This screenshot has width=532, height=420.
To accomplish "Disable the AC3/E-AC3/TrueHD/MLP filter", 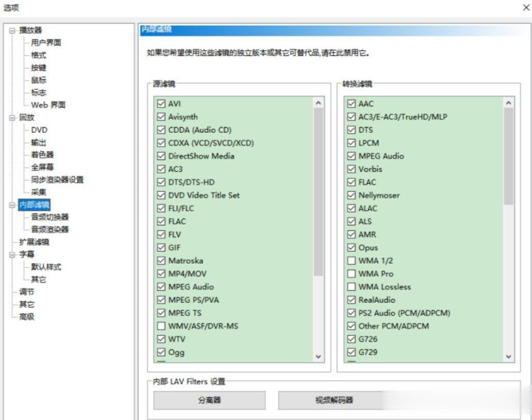I will [x=352, y=117].
